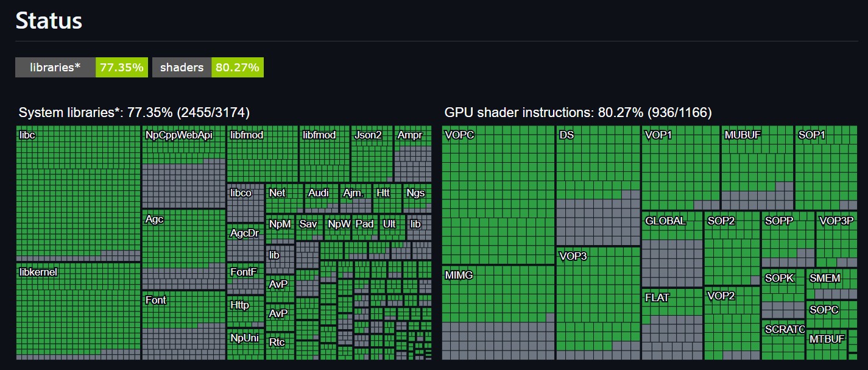Click the FontF library block
This screenshot has width=868, height=370.
click(x=245, y=278)
